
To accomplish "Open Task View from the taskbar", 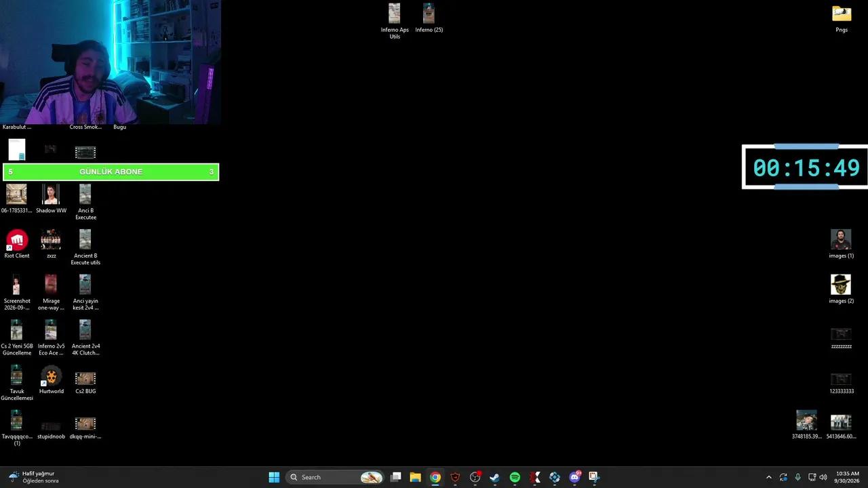I will pos(396,477).
